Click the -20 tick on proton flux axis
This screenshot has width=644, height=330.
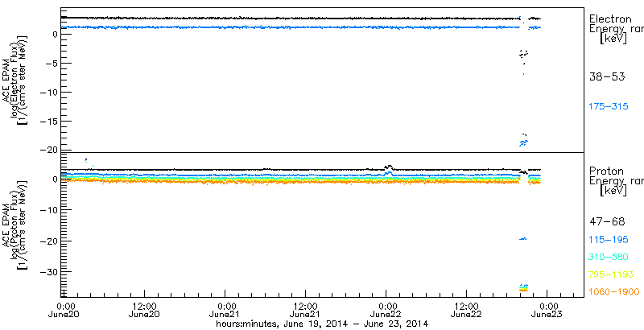pos(49,241)
